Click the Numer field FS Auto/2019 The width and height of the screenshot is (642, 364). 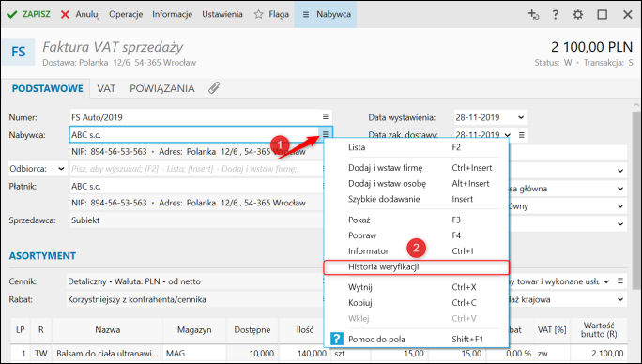[x=194, y=117]
